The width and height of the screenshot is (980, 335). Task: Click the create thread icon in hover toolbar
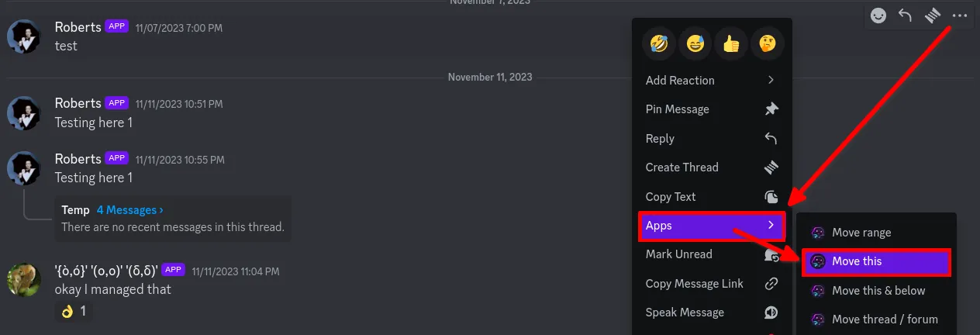tap(932, 16)
